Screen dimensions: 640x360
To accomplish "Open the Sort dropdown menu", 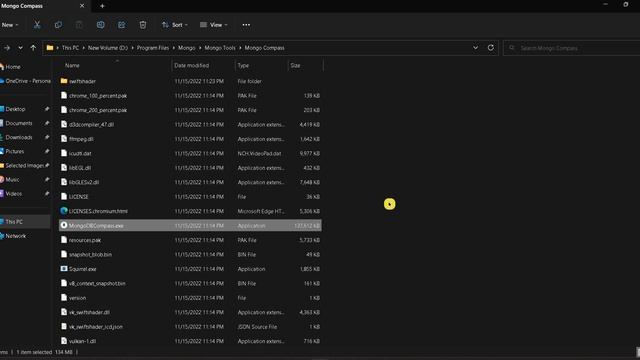I will [174, 25].
